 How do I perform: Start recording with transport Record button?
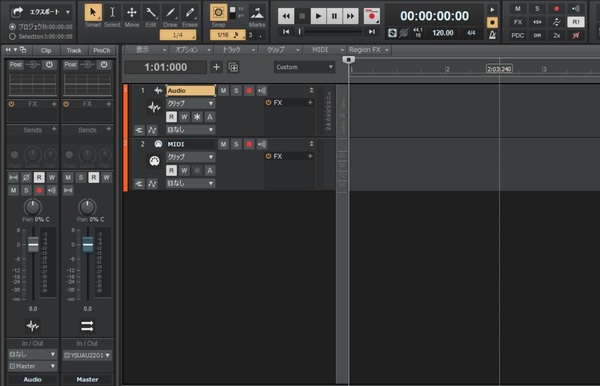[371, 16]
